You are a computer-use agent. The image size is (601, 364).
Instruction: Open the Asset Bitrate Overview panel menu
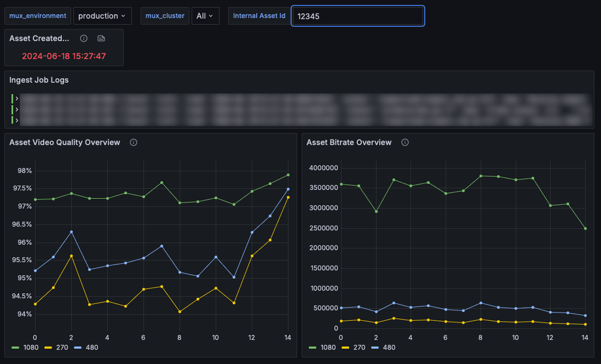(349, 142)
